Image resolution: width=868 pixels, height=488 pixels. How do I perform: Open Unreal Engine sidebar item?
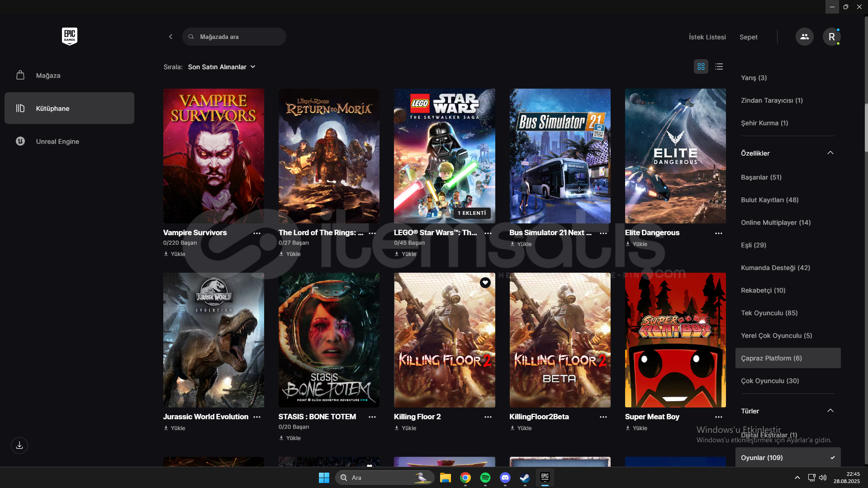[x=69, y=141]
